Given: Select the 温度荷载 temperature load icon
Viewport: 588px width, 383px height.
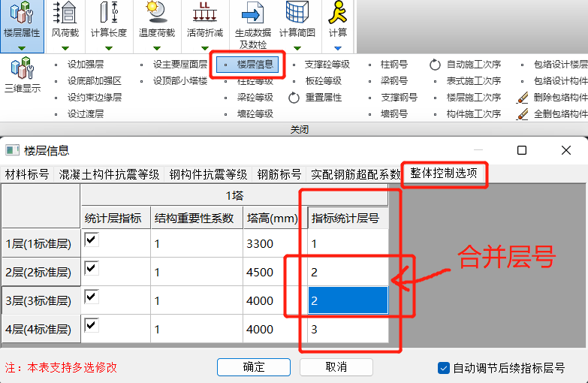Looking at the screenshot, I should [x=157, y=13].
